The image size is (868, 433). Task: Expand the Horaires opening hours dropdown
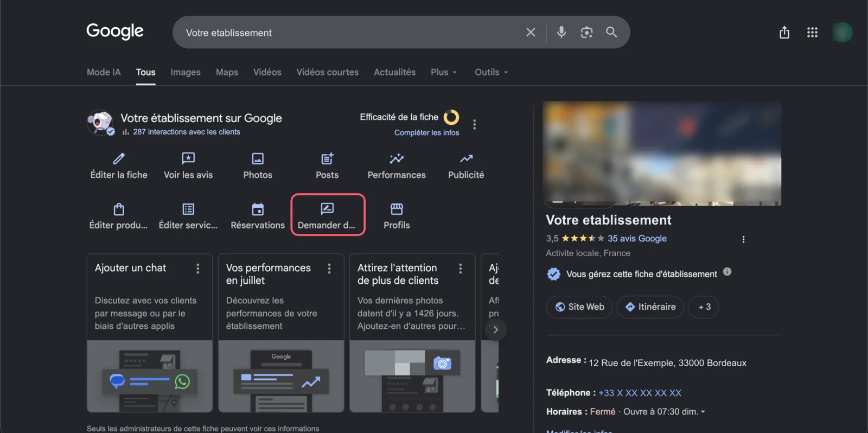tap(703, 412)
